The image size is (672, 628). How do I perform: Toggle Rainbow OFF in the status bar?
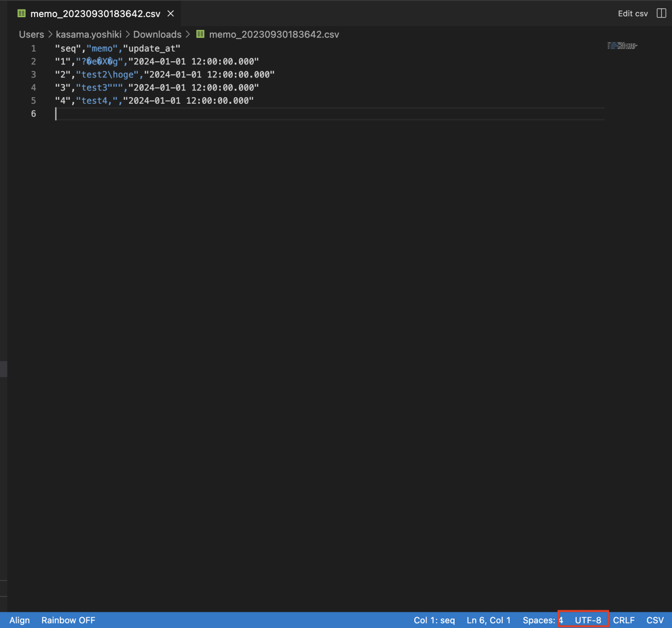[68, 620]
